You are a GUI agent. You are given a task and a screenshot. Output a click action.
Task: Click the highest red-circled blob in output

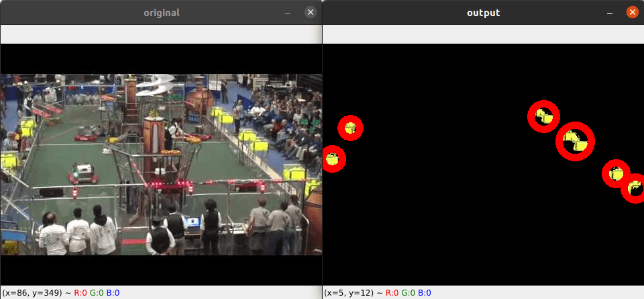point(543,116)
